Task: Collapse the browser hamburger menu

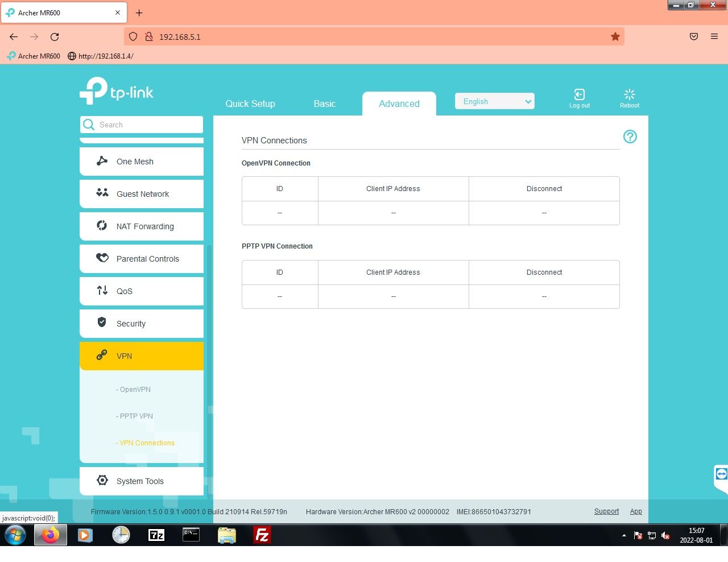Action: click(x=714, y=36)
